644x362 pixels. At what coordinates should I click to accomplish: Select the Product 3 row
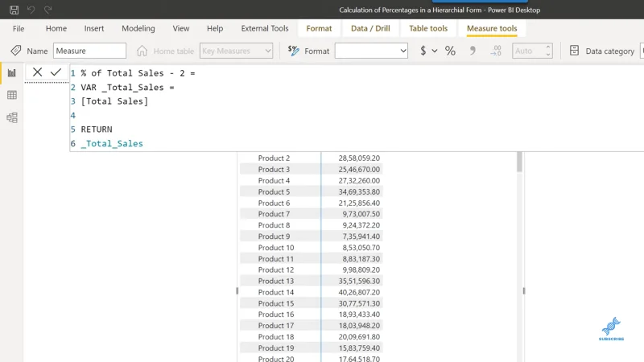tap(311, 169)
